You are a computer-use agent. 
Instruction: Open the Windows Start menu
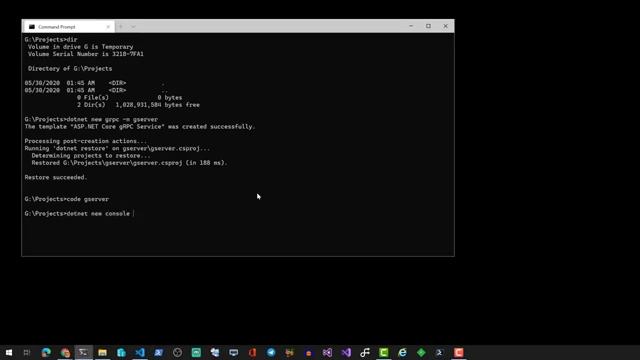[9, 353]
